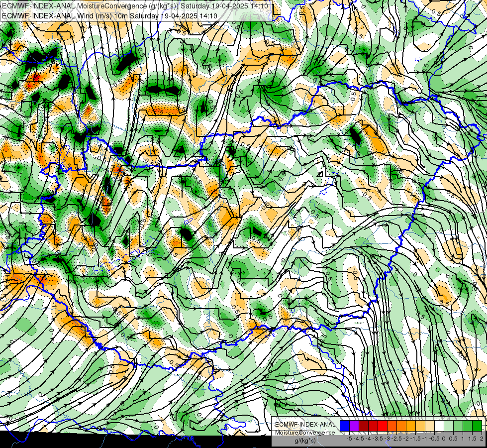Click the legend unit g/(kg*s)

305,441
